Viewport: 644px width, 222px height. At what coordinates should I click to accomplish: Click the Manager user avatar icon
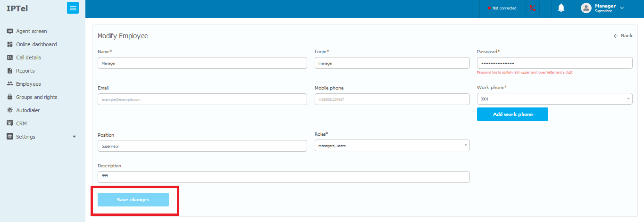click(x=586, y=8)
